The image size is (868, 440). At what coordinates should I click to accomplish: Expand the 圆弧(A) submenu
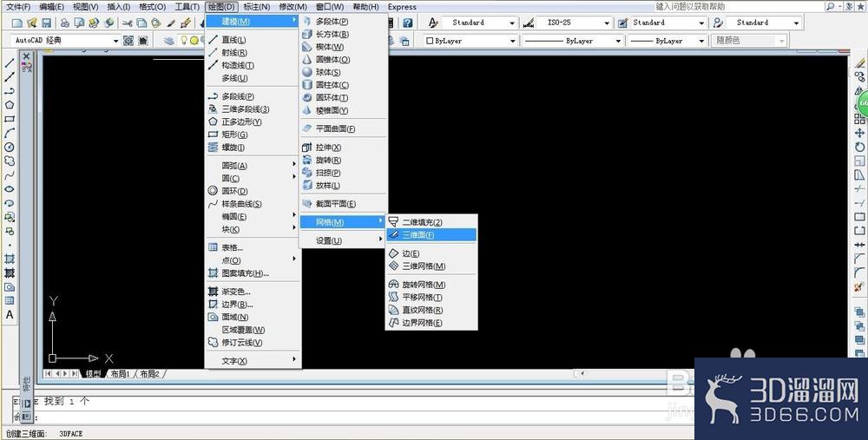[253, 166]
